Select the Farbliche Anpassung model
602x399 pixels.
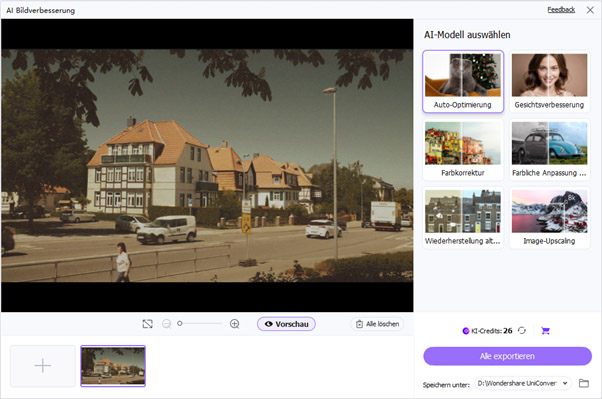click(x=549, y=149)
